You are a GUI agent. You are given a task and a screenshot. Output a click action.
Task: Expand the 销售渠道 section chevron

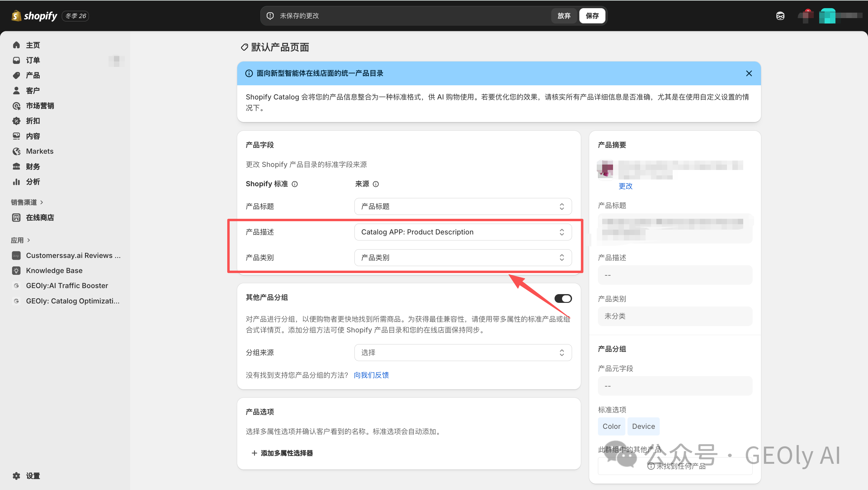point(42,203)
